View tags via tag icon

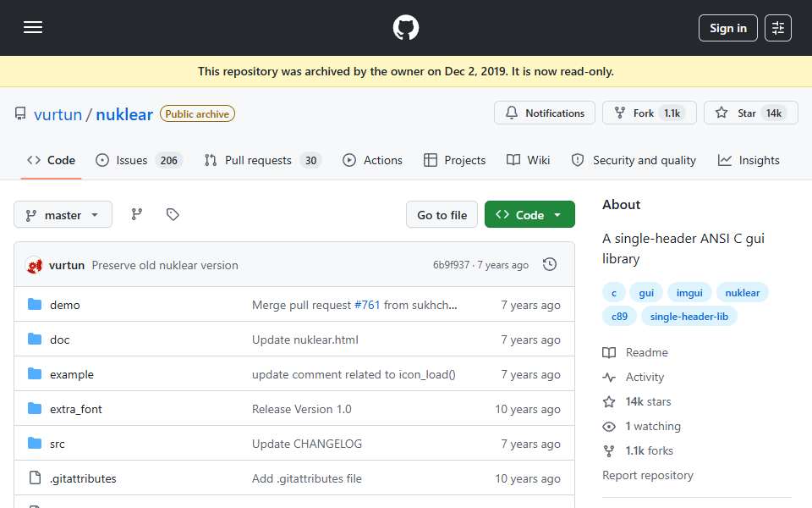[x=173, y=214]
